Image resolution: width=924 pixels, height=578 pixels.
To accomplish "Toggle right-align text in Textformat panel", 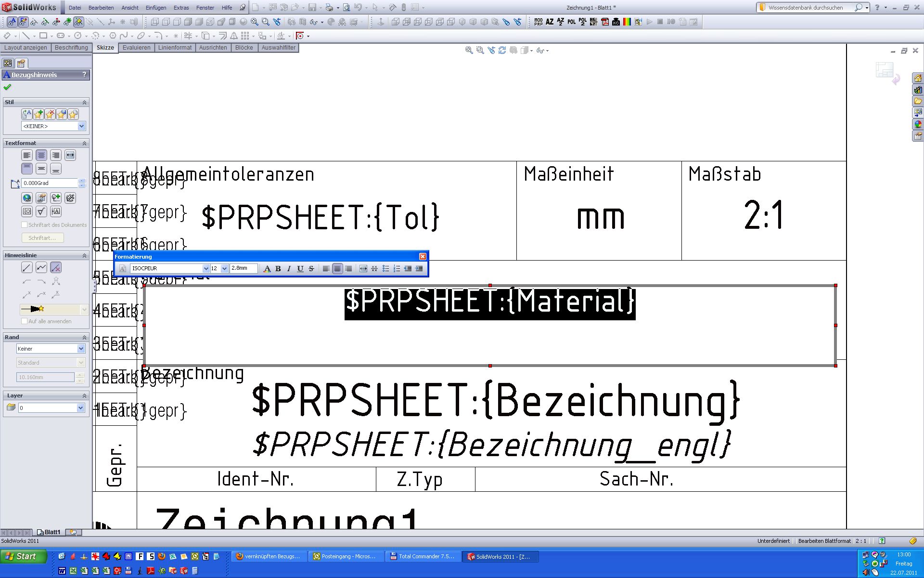I will [x=56, y=155].
